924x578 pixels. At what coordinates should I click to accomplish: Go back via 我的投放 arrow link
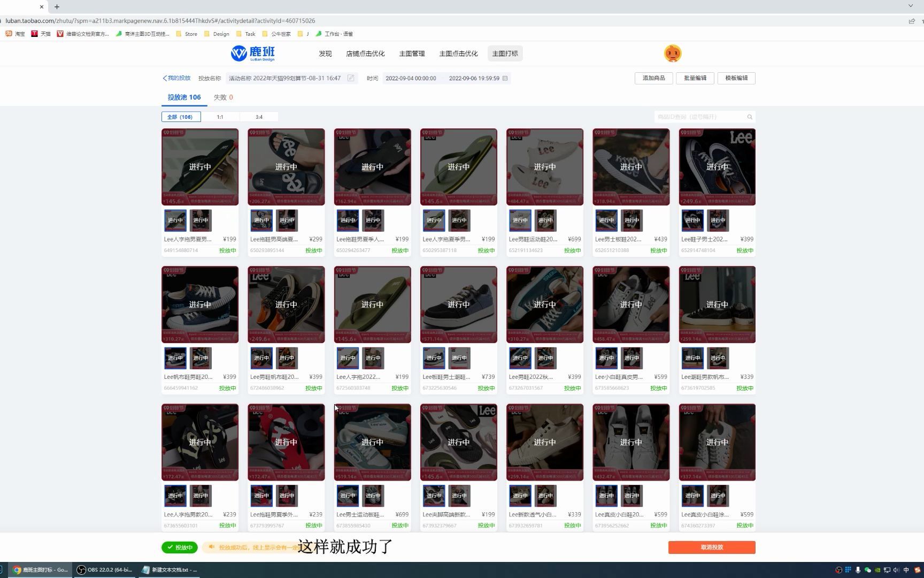pos(176,78)
